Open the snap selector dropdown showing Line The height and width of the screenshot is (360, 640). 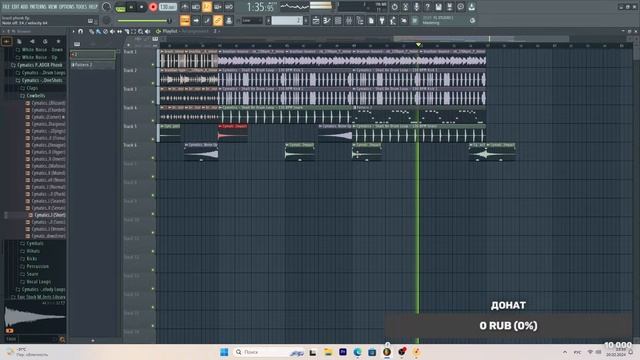click(x=252, y=20)
